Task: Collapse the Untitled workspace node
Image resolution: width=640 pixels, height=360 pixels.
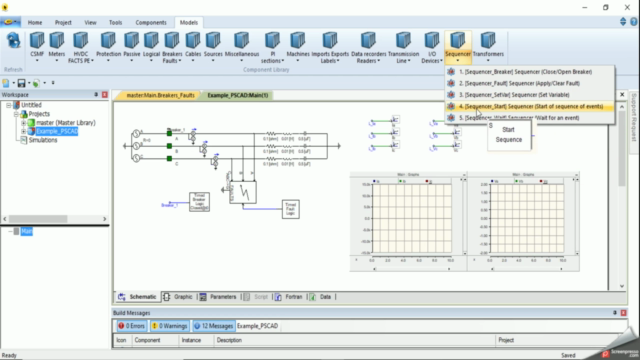Action: [x=8, y=105]
